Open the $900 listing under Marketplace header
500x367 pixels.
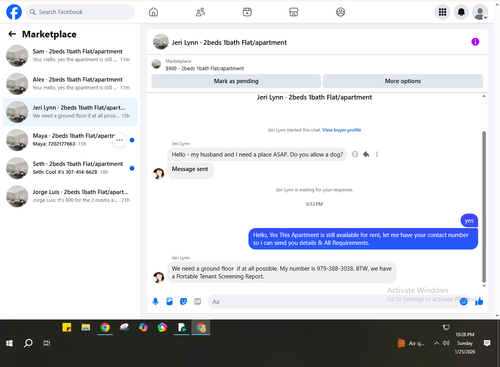(x=204, y=68)
